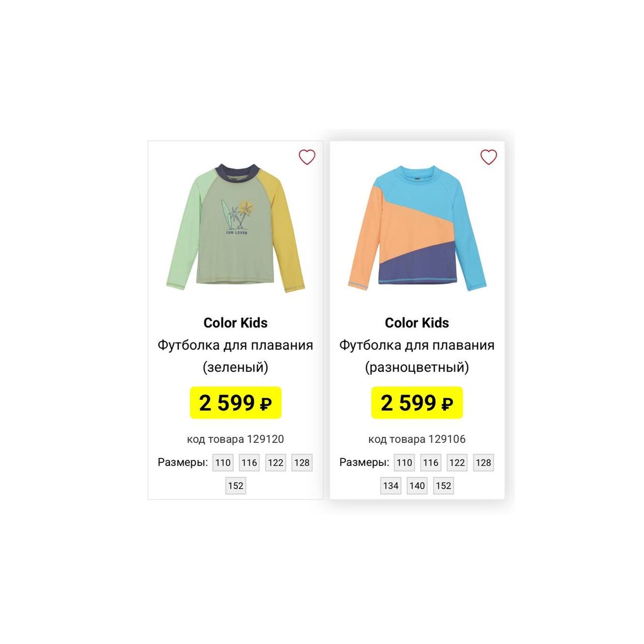
Task: Select size 110 for multicolor shirt
Action: (x=404, y=463)
